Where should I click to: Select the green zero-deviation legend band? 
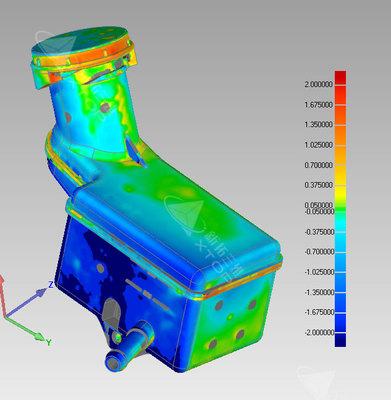coord(340,209)
